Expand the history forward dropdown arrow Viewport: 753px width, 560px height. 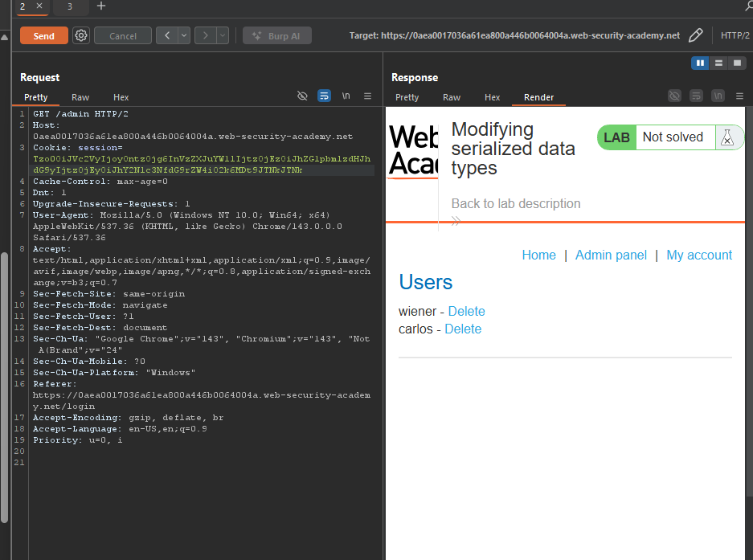click(x=223, y=35)
